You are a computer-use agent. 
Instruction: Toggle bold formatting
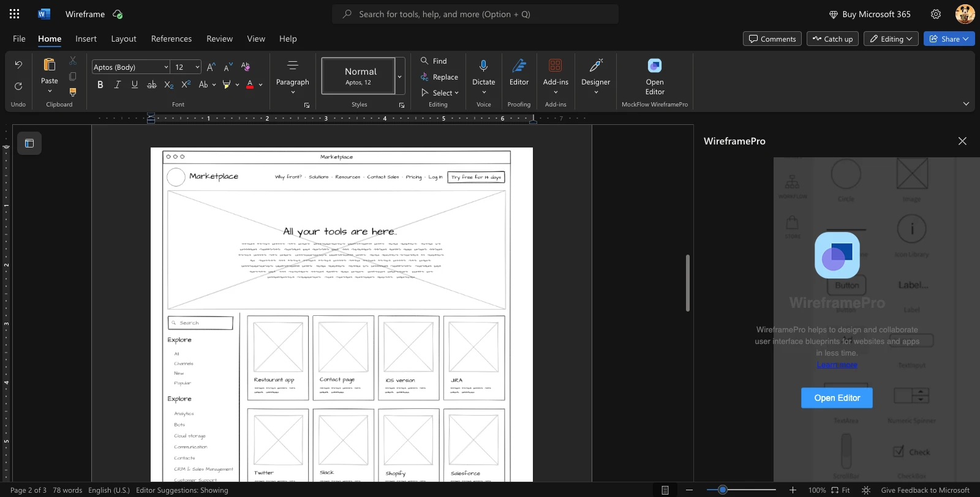click(100, 84)
